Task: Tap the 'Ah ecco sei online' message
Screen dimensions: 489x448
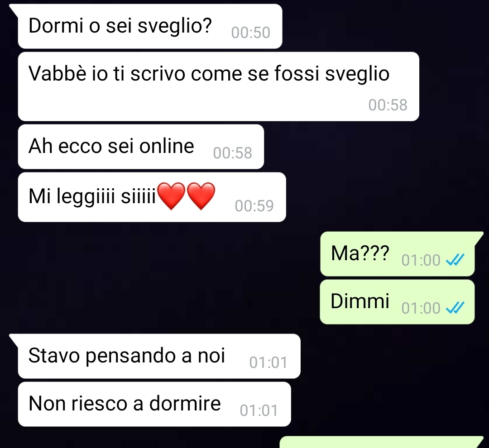Action: [141, 147]
